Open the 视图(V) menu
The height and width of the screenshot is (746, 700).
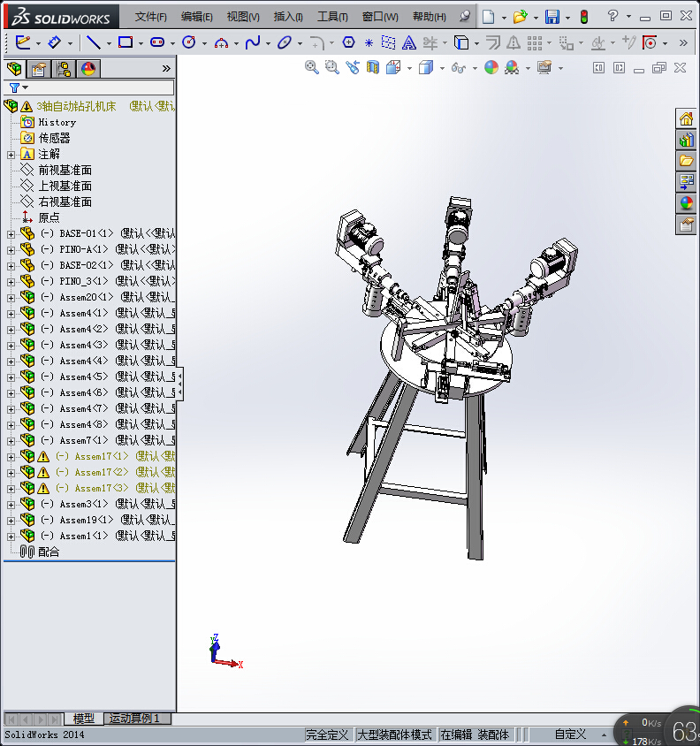click(x=243, y=17)
